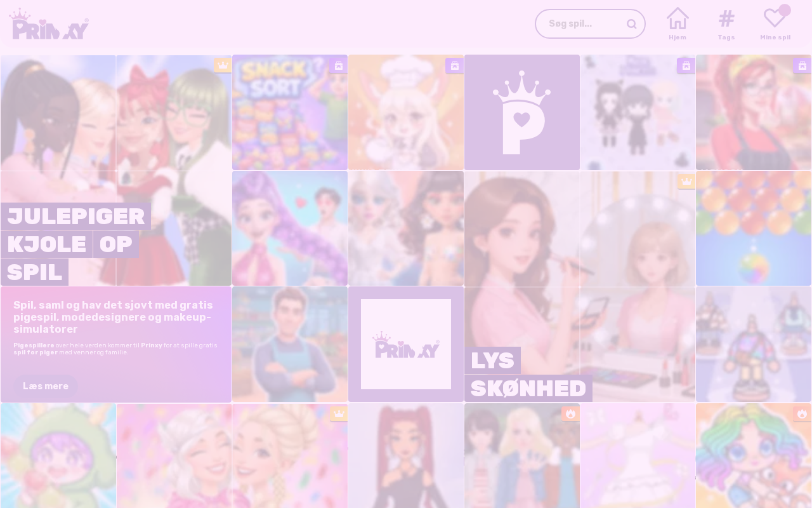Open Julepiger Kjole Op Spil game
Screen dimensions: 812x508
click(116, 170)
